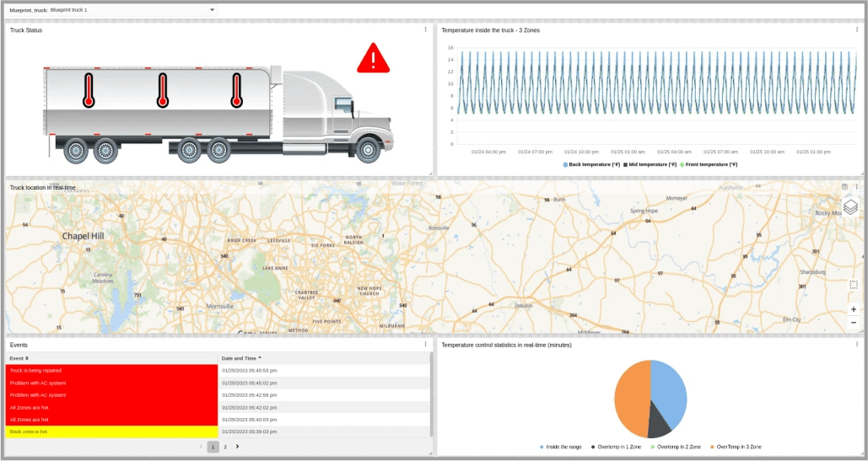Select All Zones are hot at 05:40:03
The image size is (868, 461).
click(x=111, y=420)
